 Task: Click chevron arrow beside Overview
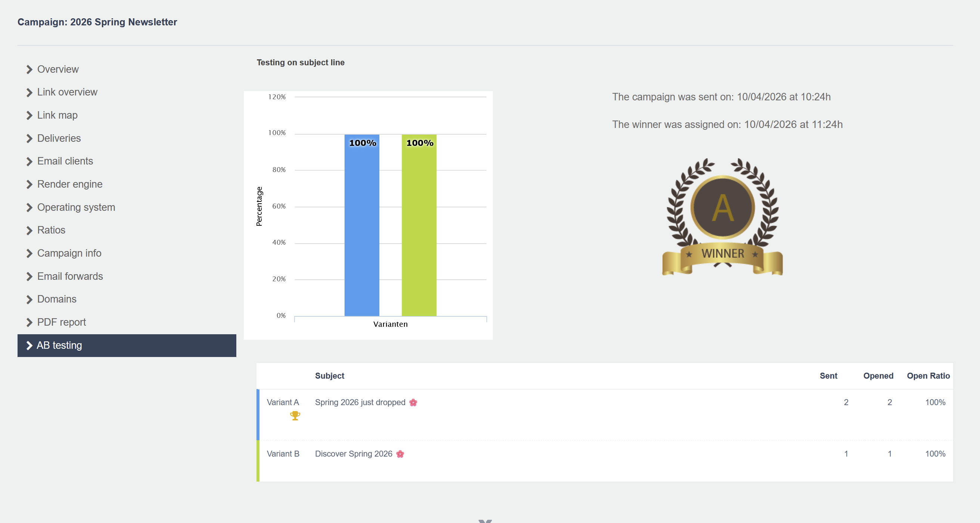pyautogui.click(x=29, y=69)
